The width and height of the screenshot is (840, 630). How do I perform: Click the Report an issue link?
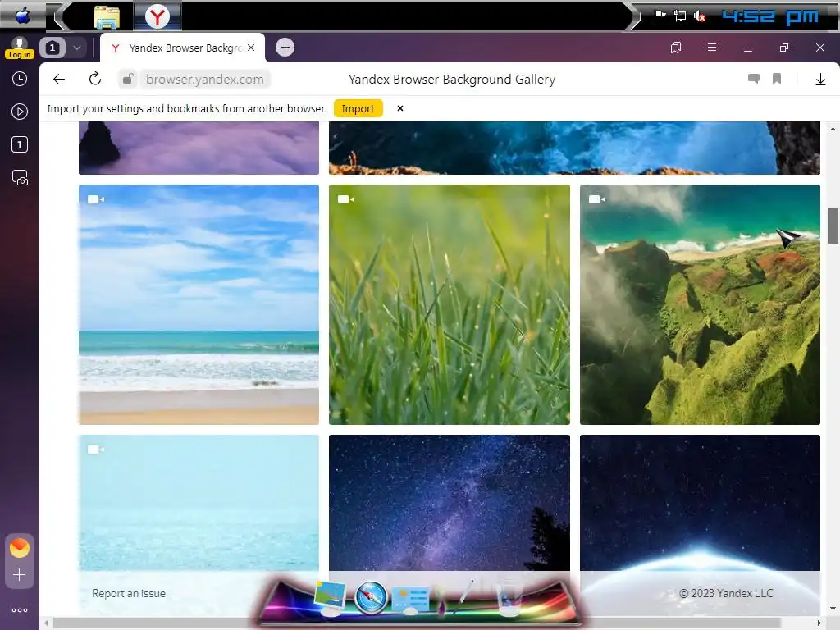pyautogui.click(x=129, y=594)
